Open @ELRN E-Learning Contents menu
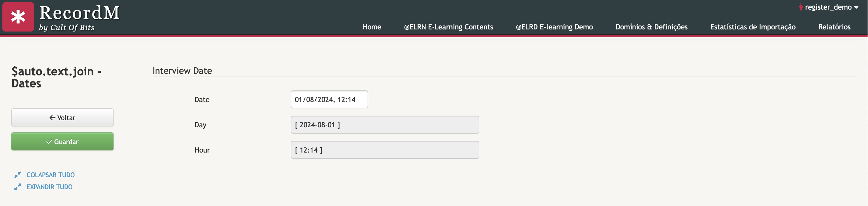Screen dimensions: 868x206 448,27
